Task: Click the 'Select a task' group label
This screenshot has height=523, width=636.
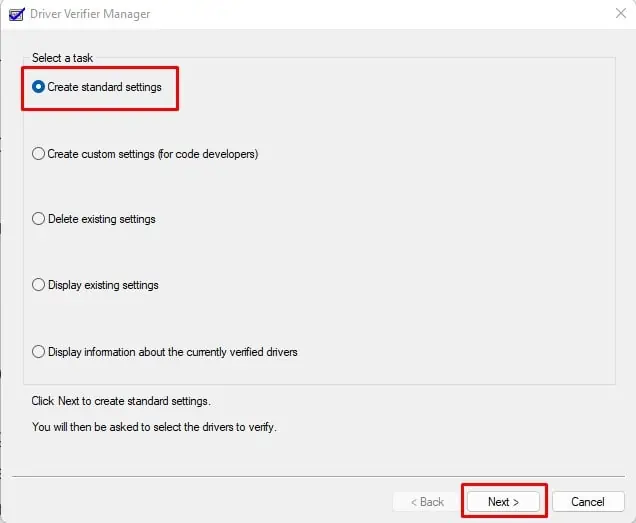Action: click(62, 58)
